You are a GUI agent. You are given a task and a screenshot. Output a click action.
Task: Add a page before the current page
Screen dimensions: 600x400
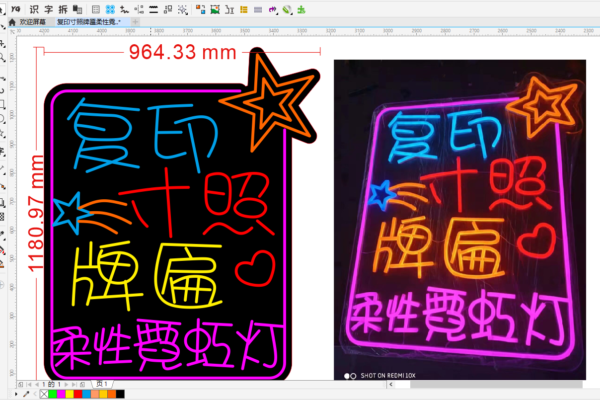[21, 384]
